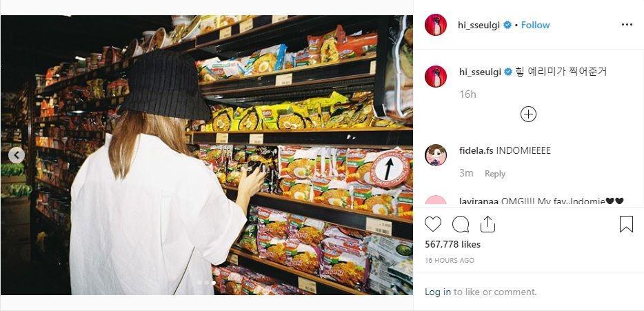Open 16 HOURS AGO timestamp
Screen dimensions: 644x311
click(x=450, y=261)
